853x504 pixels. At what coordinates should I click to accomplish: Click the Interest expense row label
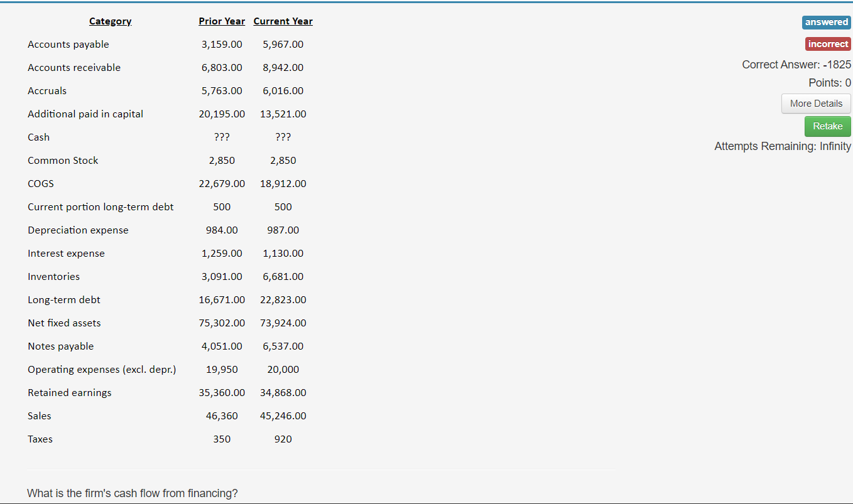click(67, 254)
